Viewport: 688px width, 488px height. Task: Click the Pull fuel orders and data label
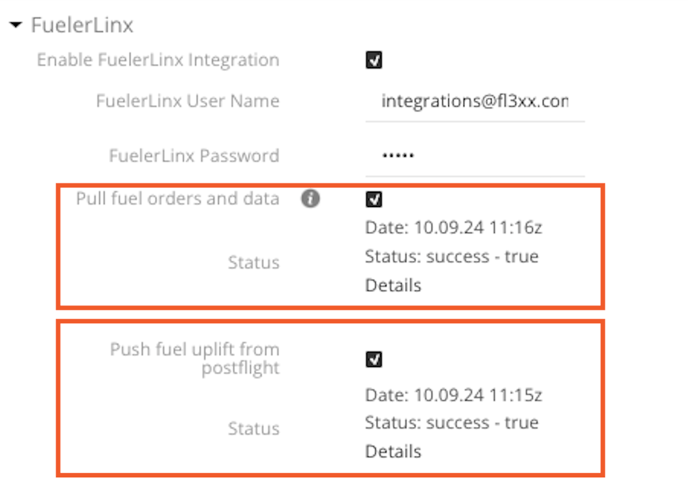tap(178, 199)
